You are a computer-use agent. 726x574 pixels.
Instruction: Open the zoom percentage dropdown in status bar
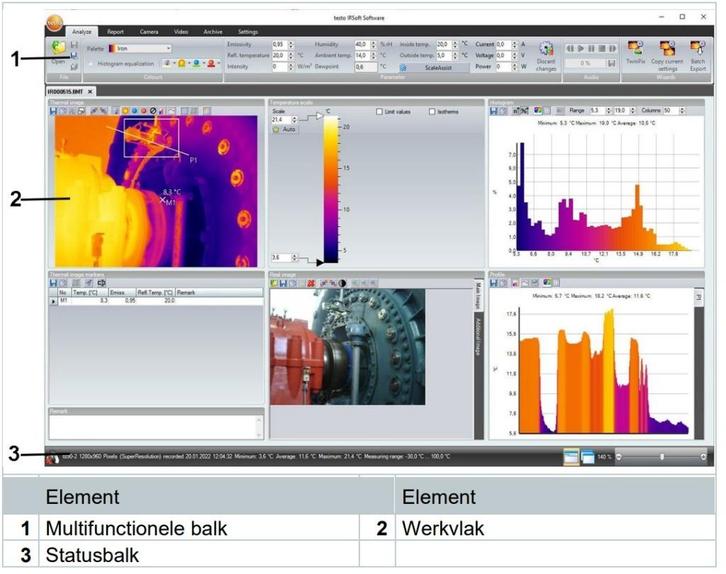(x=605, y=455)
